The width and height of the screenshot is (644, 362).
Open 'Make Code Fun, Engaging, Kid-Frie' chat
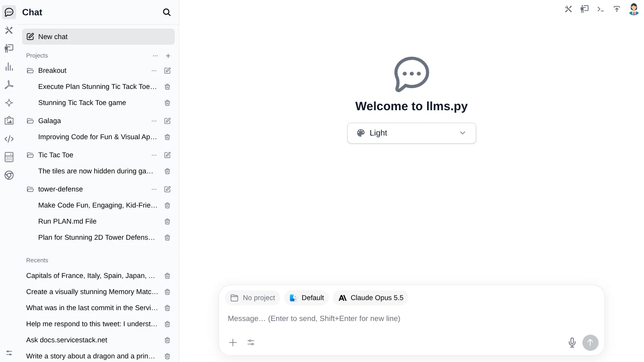coord(98,206)
